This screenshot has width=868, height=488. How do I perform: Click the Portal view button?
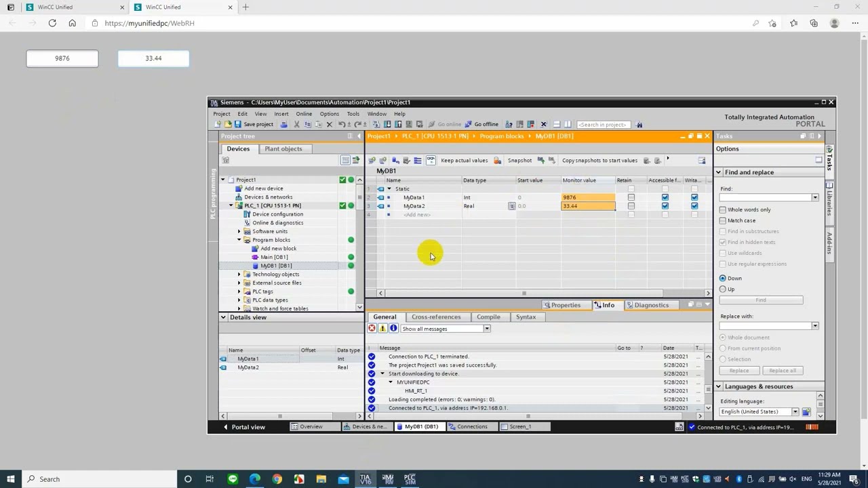244,427
